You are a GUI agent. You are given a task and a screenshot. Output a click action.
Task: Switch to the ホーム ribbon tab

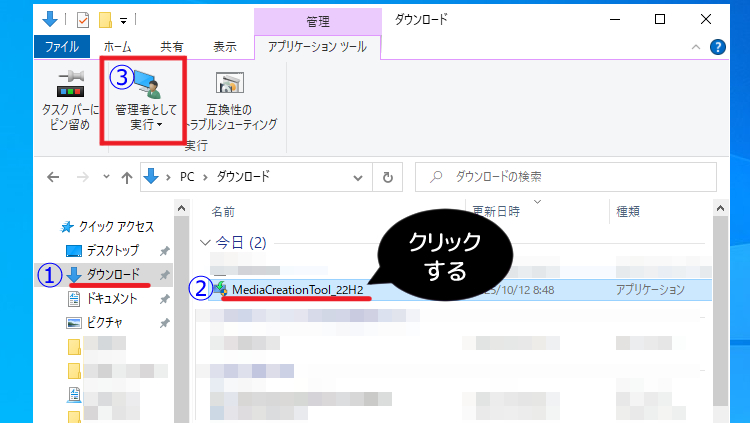(x=117, y=46)
